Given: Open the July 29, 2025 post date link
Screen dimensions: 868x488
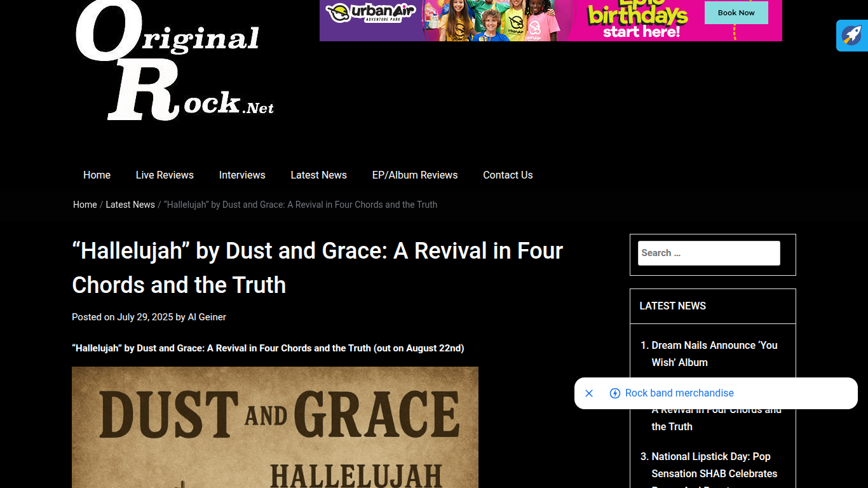Looking at the screenshot, I should tap(145, 317).
